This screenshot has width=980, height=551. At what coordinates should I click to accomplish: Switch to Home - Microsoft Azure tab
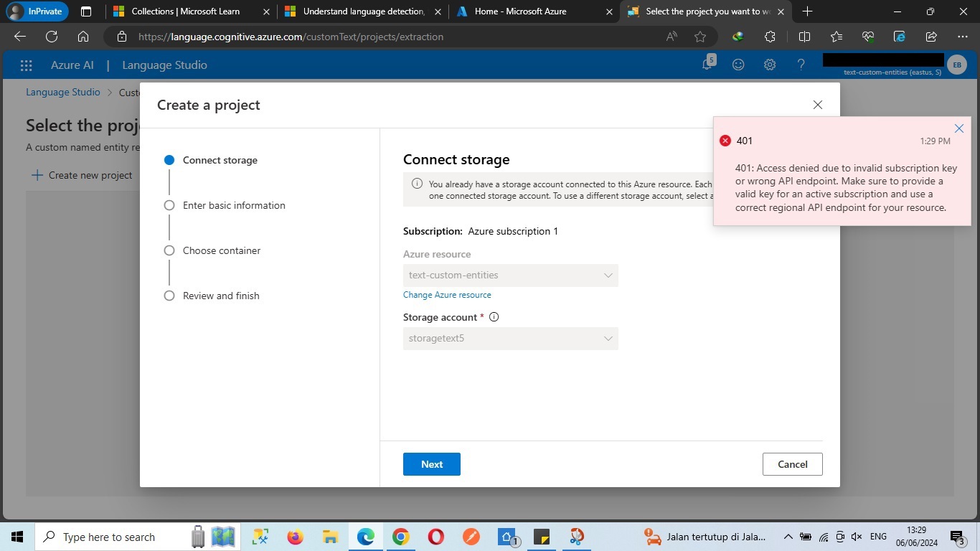point(520,11)
